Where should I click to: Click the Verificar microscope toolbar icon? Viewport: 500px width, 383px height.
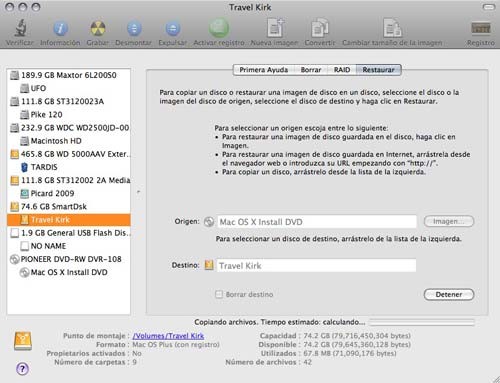tap(20, 28)
